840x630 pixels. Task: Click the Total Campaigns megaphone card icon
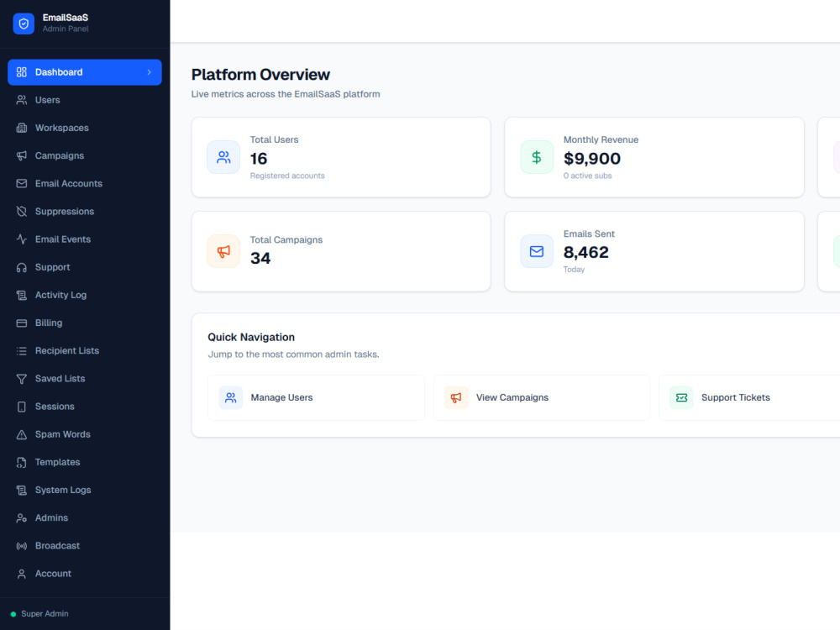pos(223,251)
